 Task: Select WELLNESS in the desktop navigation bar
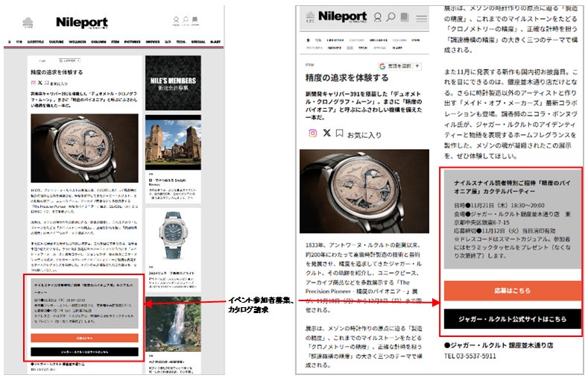tap(78, 42)
